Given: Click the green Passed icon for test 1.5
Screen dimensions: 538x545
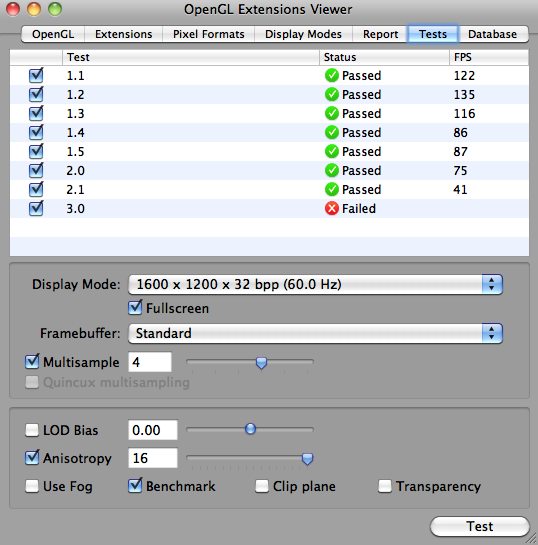Looking at the screenshot, I should click(x=332, y=152).
